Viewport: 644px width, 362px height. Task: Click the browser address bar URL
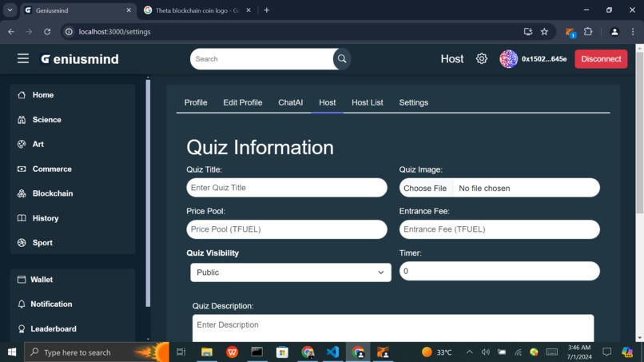[114, 32]
